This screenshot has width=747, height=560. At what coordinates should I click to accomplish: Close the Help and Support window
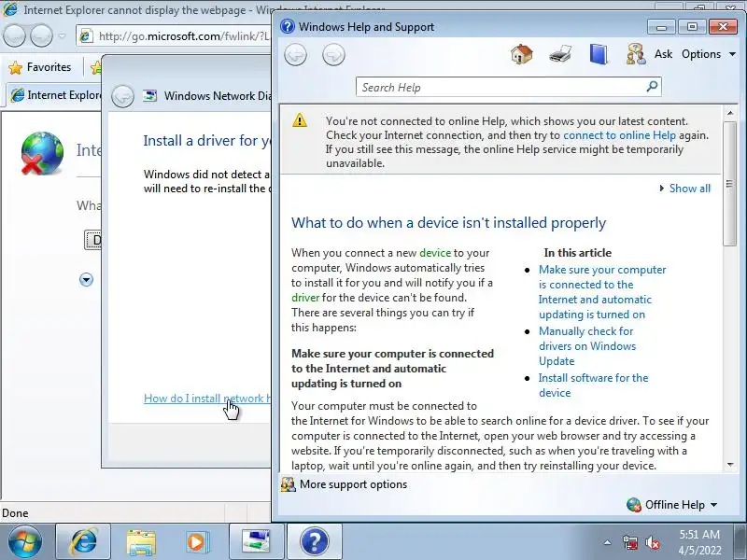[x=723, y=27]
